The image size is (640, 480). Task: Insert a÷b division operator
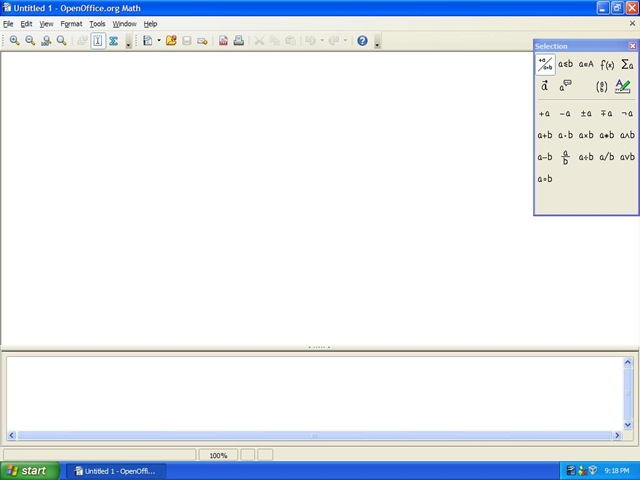coord(586,157)
